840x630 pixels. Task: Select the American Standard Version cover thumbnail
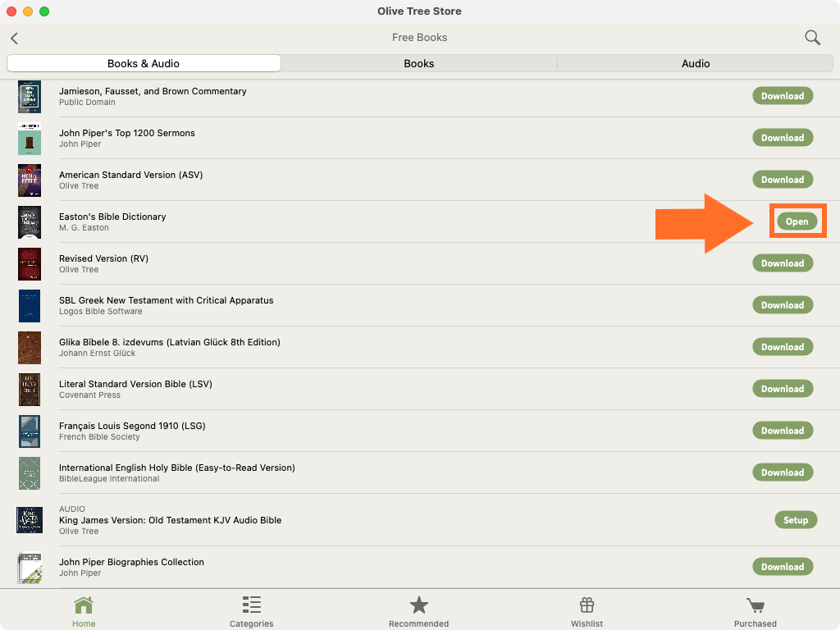tap(30, 180)
